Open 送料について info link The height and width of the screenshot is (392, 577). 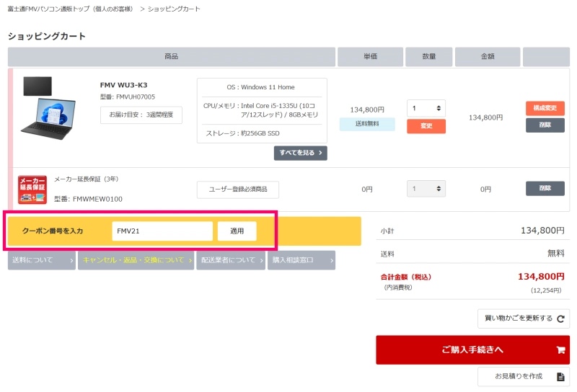click(x=42, y=260)
